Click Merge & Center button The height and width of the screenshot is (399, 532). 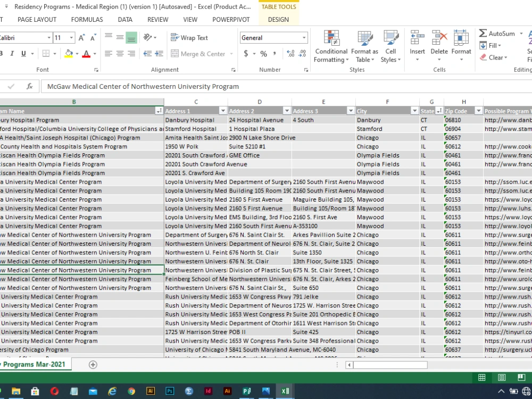coord(198,54)
